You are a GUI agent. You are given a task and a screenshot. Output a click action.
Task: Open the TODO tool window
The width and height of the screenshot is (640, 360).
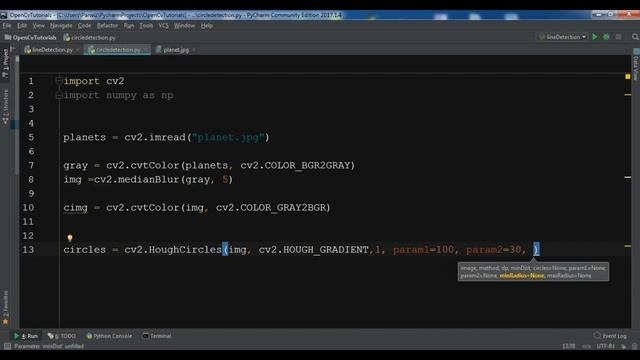coord(62,336)
